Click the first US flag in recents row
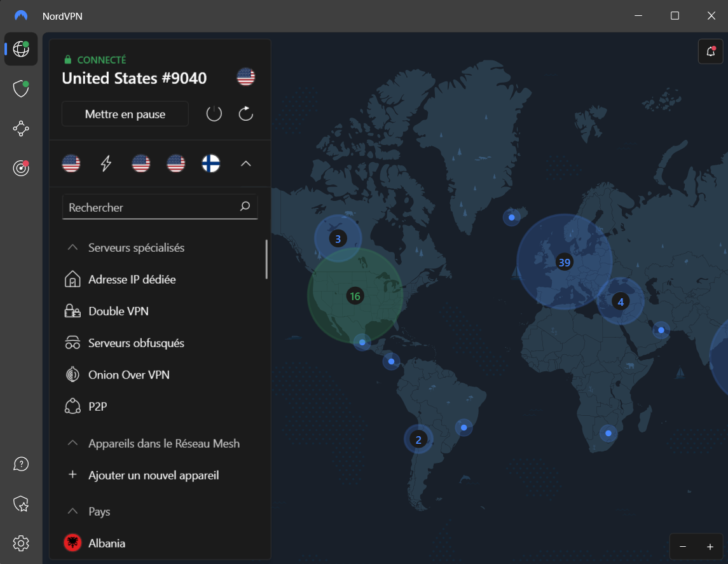Viewport: 728px width, 564px height. click(71, 163)
